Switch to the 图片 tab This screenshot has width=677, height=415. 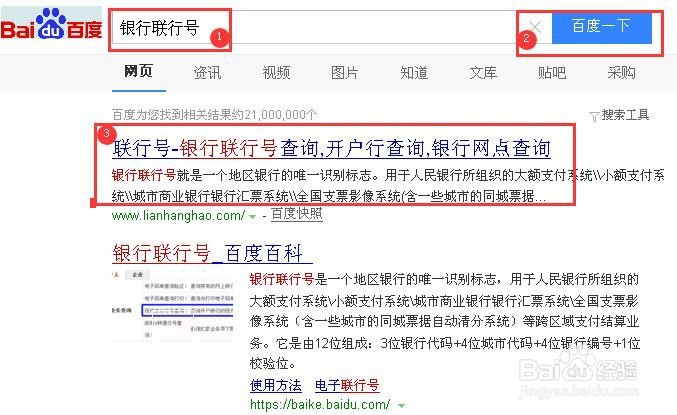345,73
